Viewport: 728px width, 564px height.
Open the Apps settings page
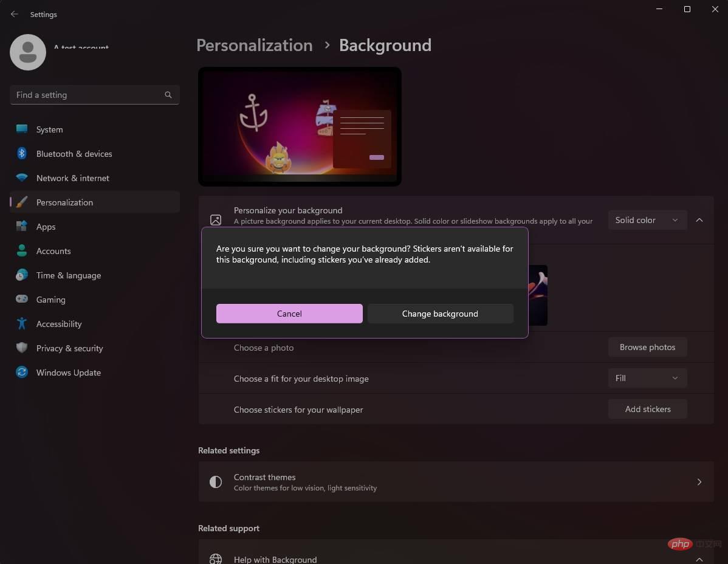(x=95, y=227)
